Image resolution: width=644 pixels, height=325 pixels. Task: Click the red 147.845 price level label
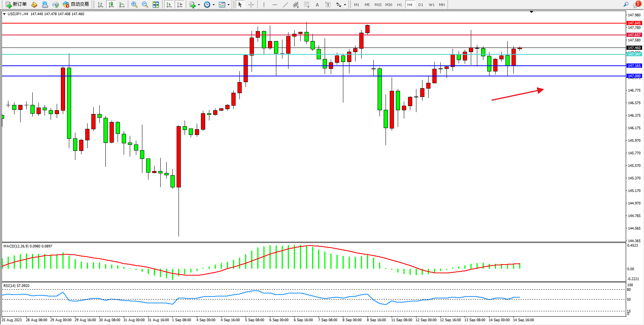tap(634, 23)
